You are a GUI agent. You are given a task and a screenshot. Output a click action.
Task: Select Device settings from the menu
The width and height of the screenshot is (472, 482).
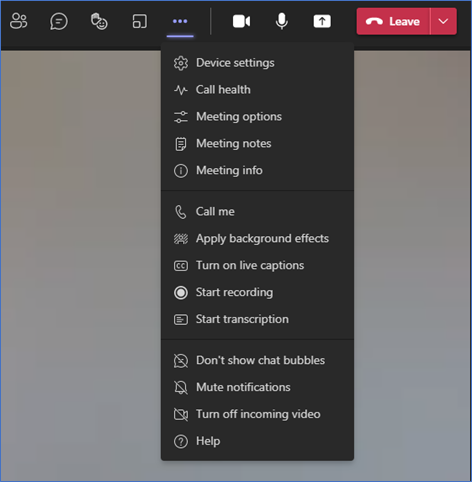(x=257, y=63)
